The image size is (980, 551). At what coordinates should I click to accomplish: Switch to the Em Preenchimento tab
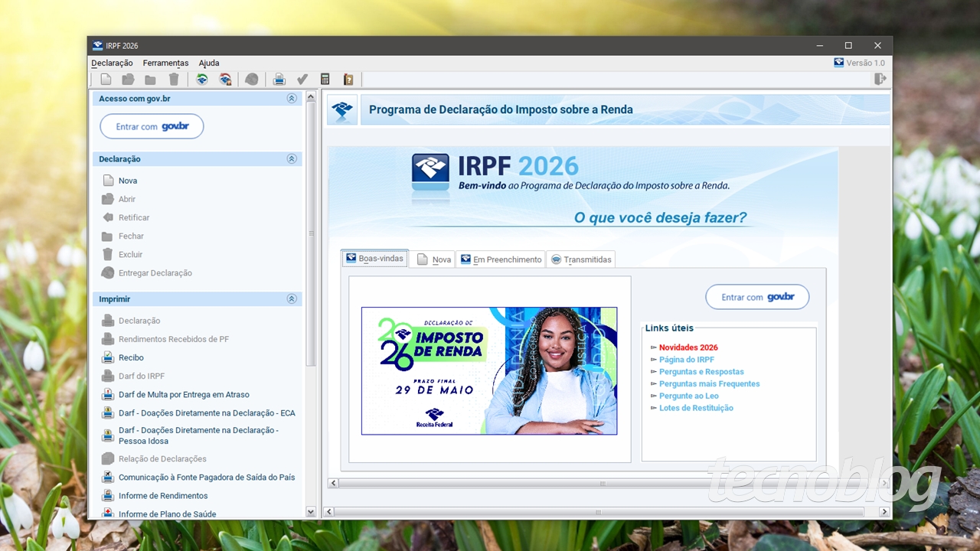coord(501,259)
